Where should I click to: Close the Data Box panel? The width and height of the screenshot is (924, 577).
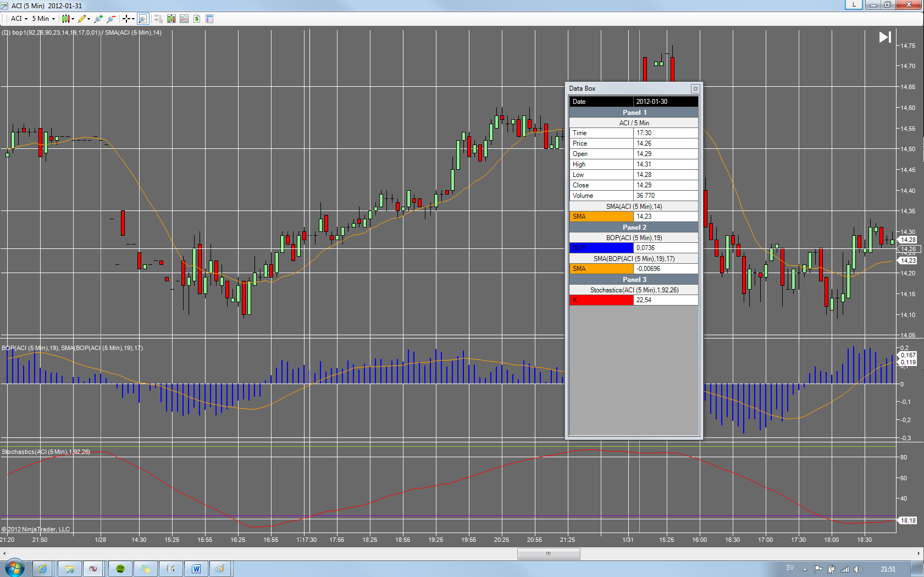[695, 88]
